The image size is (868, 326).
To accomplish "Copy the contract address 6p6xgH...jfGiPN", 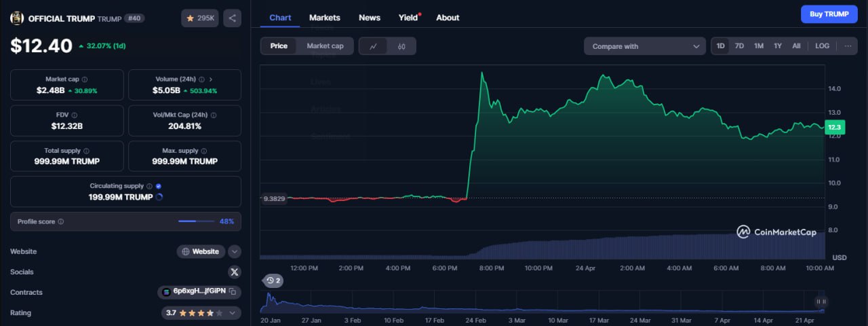I will pos(233,292).
